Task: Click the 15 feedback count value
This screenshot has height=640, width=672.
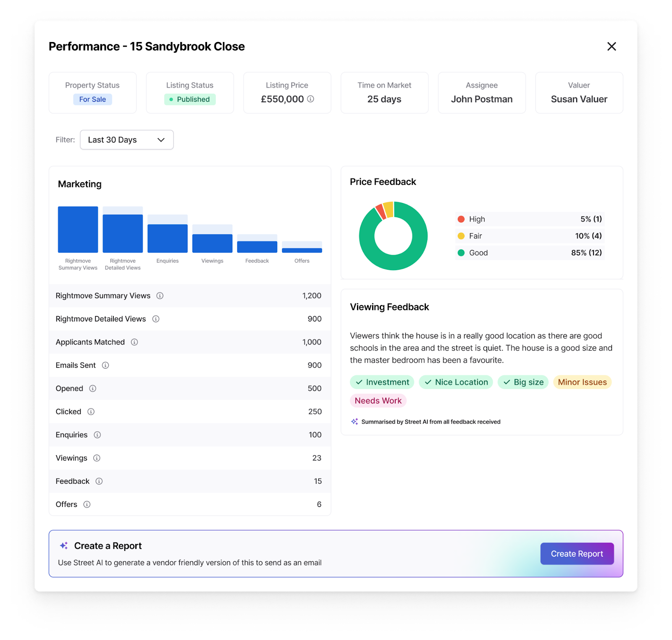Action: (x=318, y=481)
